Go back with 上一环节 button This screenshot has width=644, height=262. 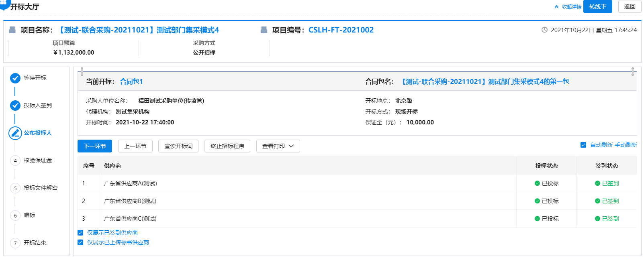[135, 146]
